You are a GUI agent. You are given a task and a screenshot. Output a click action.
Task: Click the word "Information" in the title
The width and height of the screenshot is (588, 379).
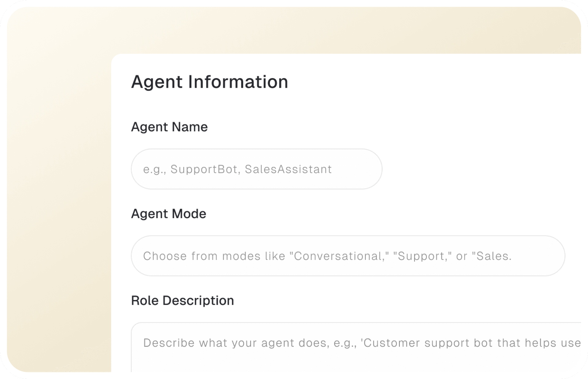click(238, 82)
